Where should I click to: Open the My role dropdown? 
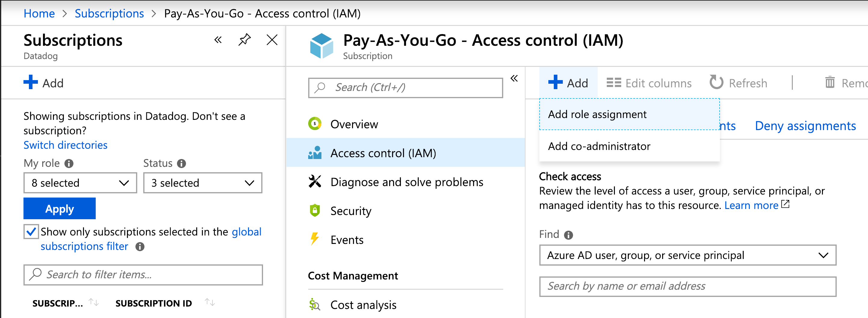(x=80, y=183)
